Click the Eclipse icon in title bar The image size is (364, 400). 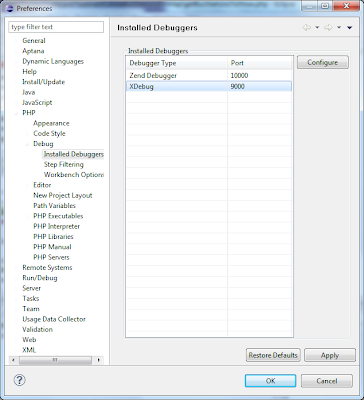[10, 8]
